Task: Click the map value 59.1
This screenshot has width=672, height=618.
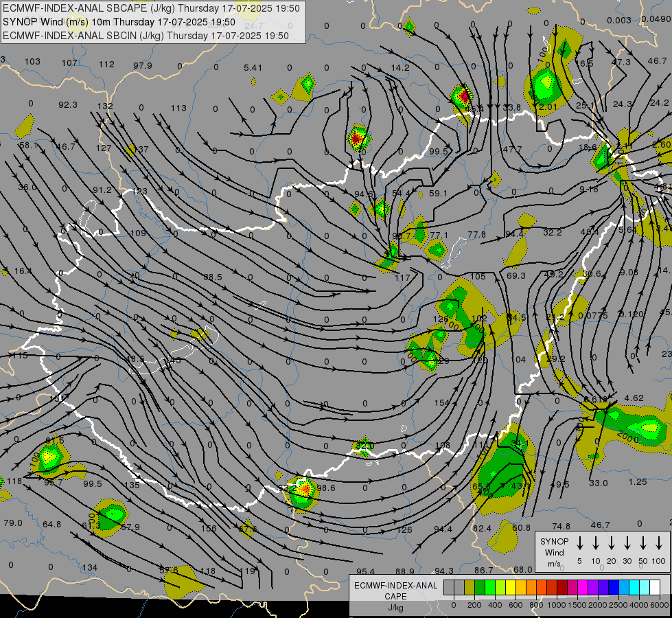Action: 437,193
